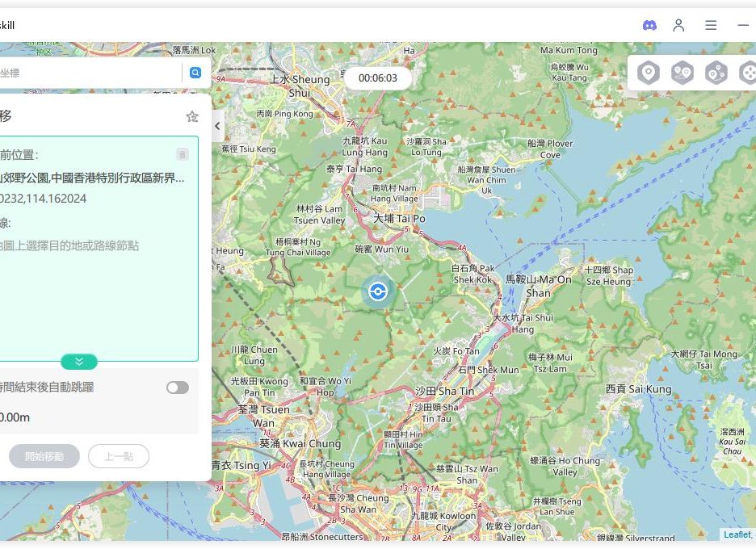Click the 00:06:03 cooldown timer
756x549 pixels.
pyautogui.click(x=378, y=78)
